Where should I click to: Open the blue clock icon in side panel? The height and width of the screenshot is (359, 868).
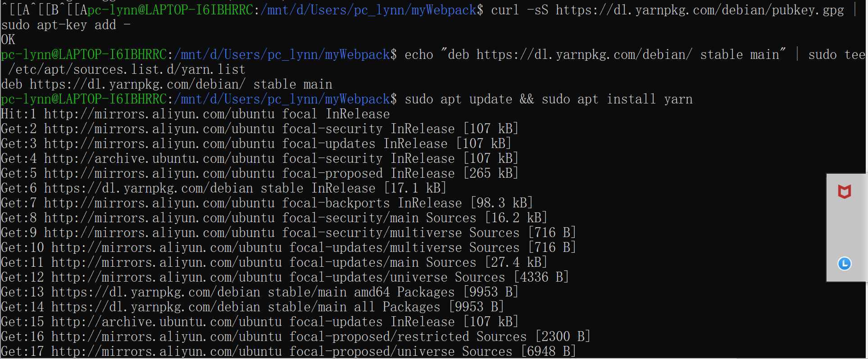(x=844, y=264)
